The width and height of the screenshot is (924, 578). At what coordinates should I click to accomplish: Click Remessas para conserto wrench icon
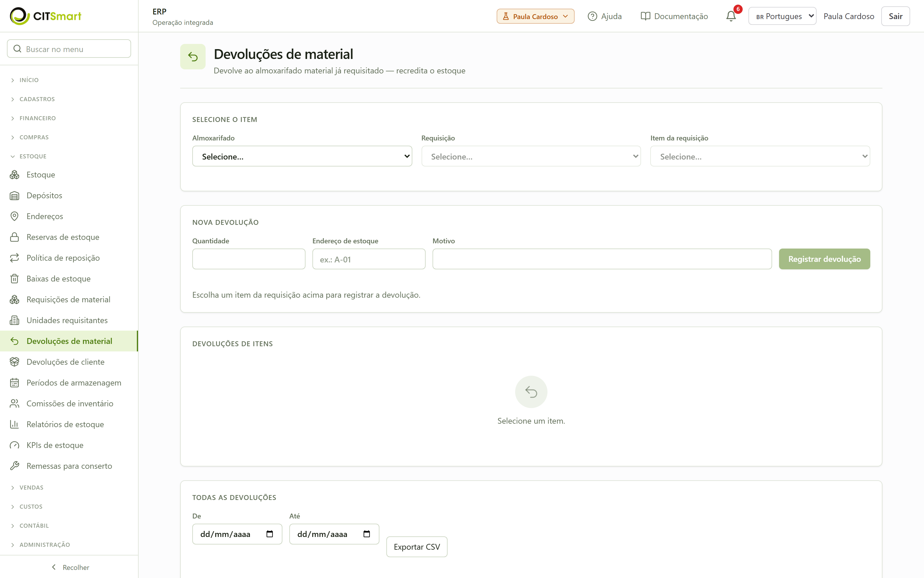14,466
